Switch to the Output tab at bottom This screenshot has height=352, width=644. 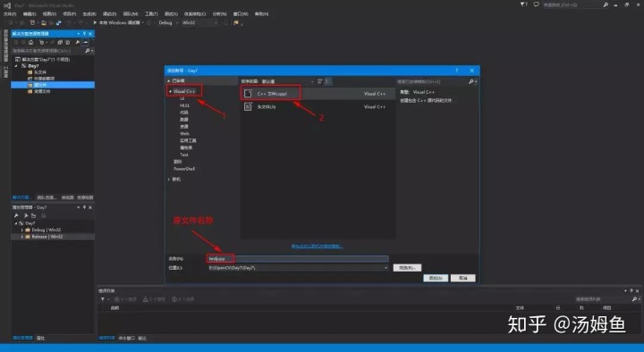click(142, 338)
